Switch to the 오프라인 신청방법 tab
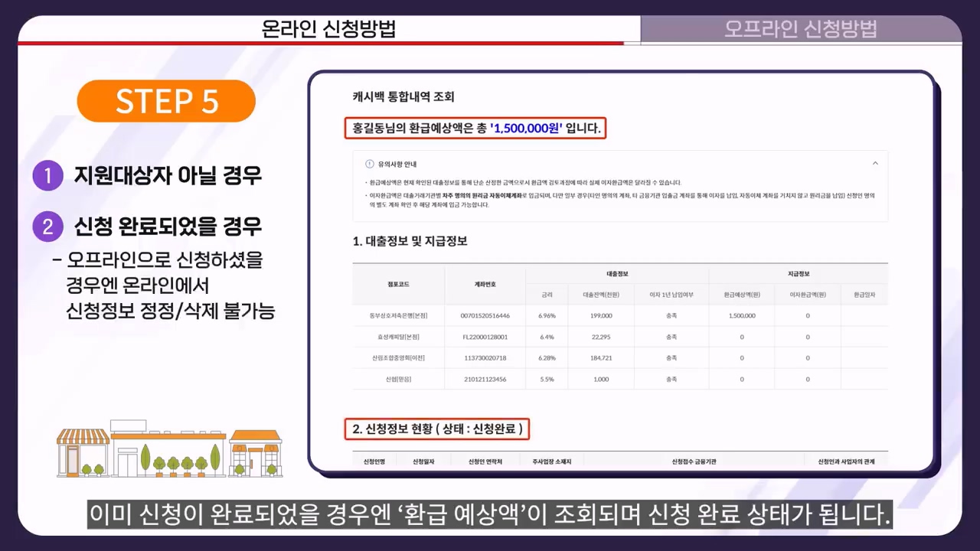The height and width of the screenshot is (551, 980). point(800,29)
